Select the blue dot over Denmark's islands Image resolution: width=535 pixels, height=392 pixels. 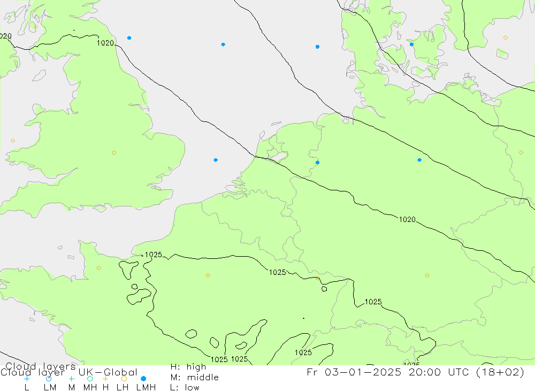[411, 44]
